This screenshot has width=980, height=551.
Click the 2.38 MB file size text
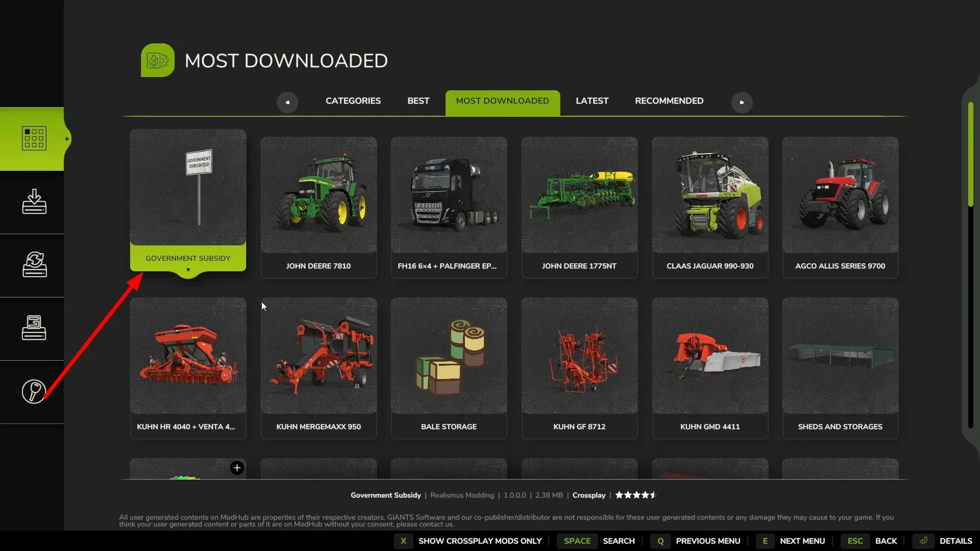click(x=549, y=495)
